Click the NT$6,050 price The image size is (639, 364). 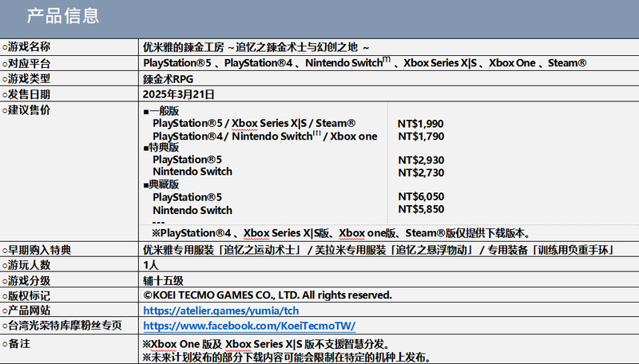(x=420, y=197)
